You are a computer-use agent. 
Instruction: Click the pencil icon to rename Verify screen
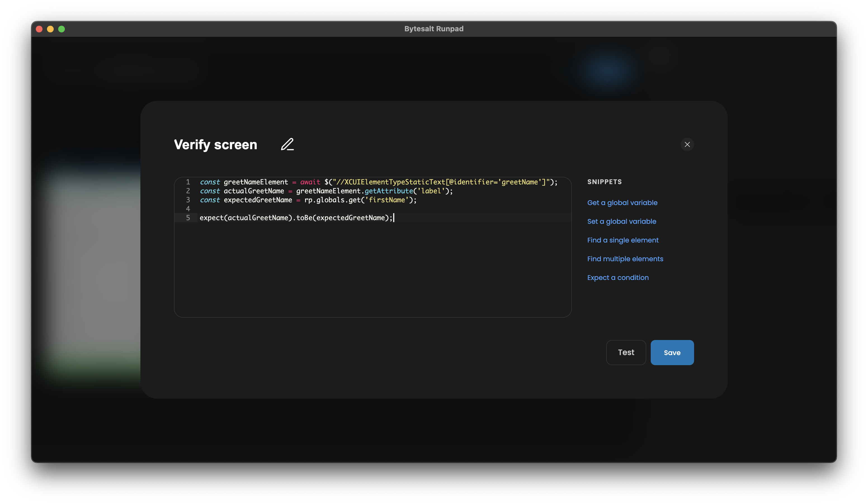[287, 144]
